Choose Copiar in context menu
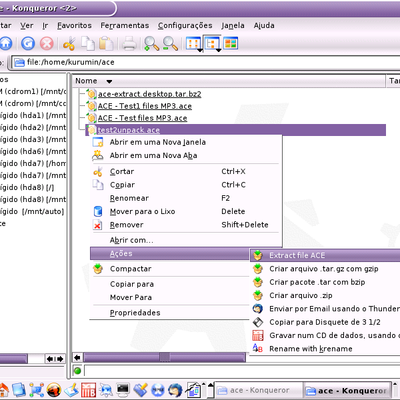This screenshot has height=400, width=400. point(186,185)
